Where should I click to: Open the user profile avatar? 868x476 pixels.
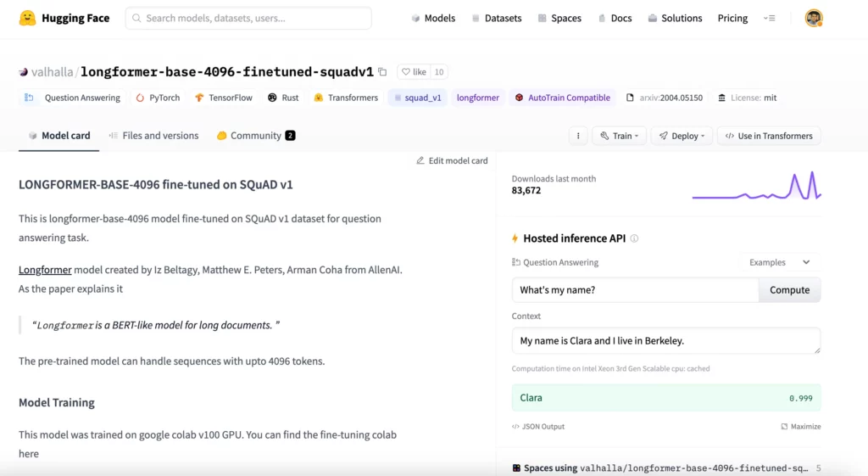[814, 18]
